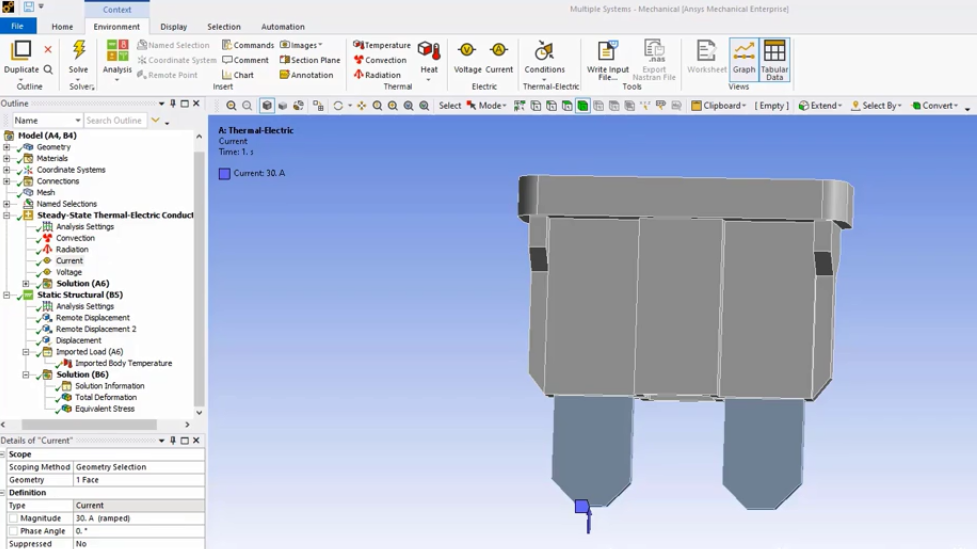Add a Voltage electric condition
Viewport: 977px width, 549px height.
[467, 56]
